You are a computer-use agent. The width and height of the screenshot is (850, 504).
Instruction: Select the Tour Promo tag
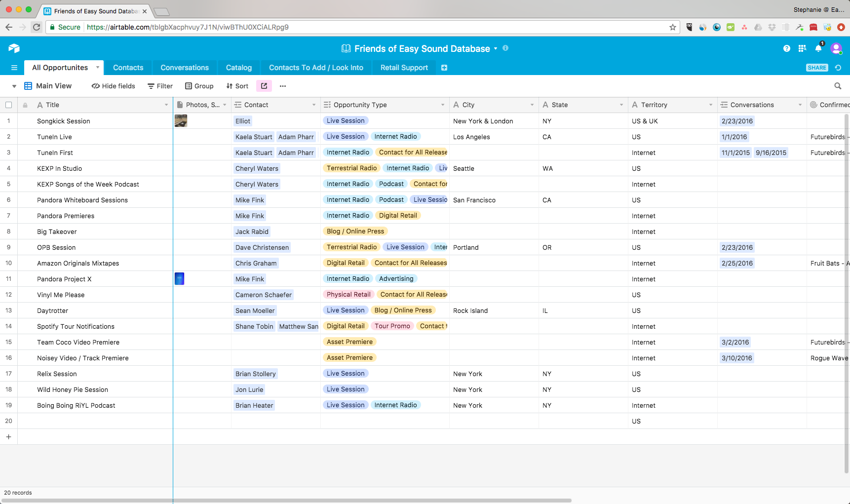[x=392, y=326]
